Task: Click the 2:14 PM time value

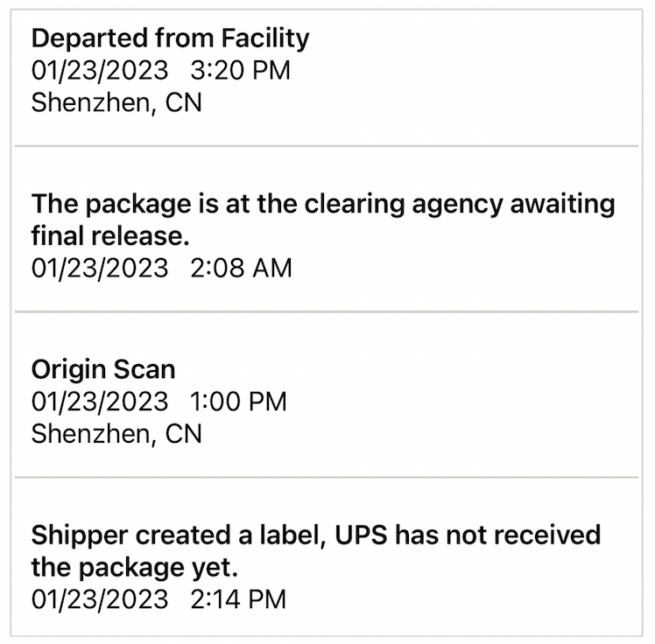Action: click(238, 599)
